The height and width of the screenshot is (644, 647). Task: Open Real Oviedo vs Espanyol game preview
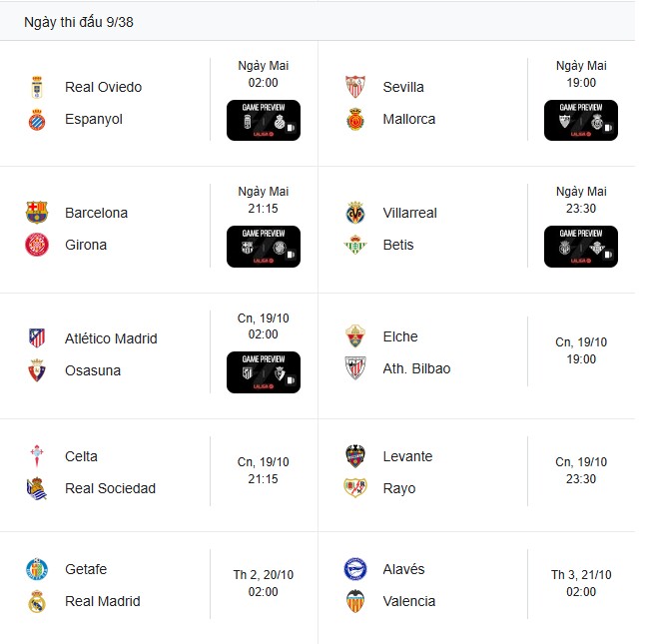(x=264, y=120)
